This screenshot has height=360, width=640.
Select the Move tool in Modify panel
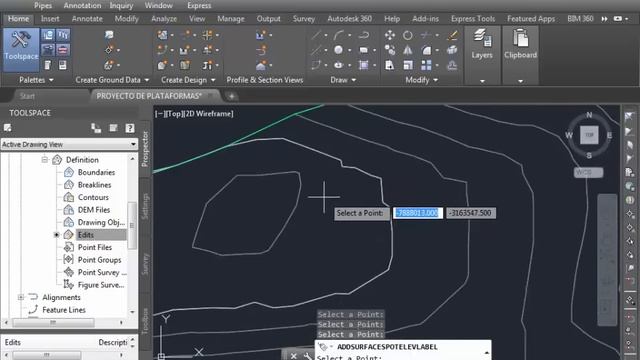tap(390, 35)
